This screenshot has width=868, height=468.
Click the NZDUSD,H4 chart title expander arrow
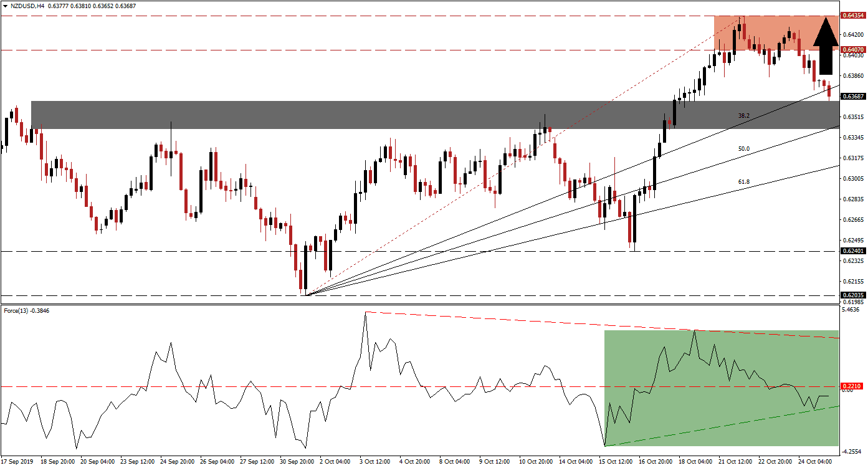(x=6, y=6)
